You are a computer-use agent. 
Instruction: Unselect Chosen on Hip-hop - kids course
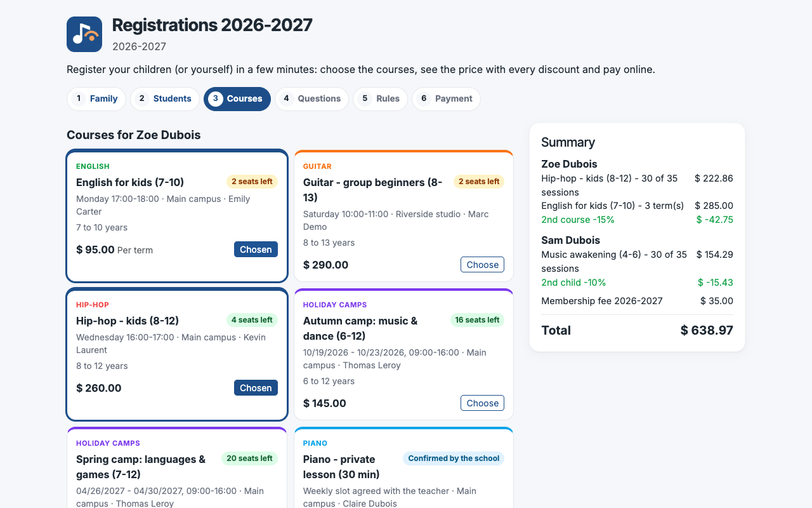[256, 388]
